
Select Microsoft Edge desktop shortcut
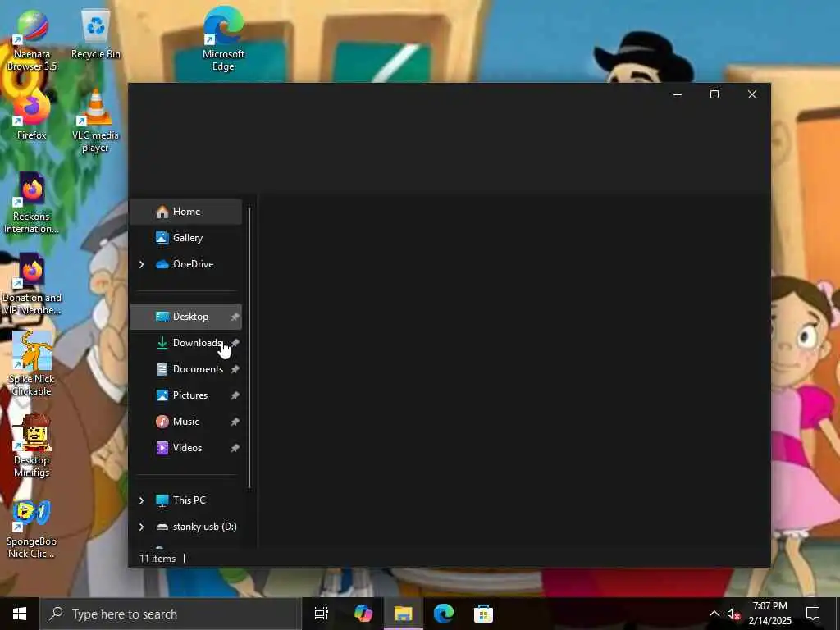223,40
